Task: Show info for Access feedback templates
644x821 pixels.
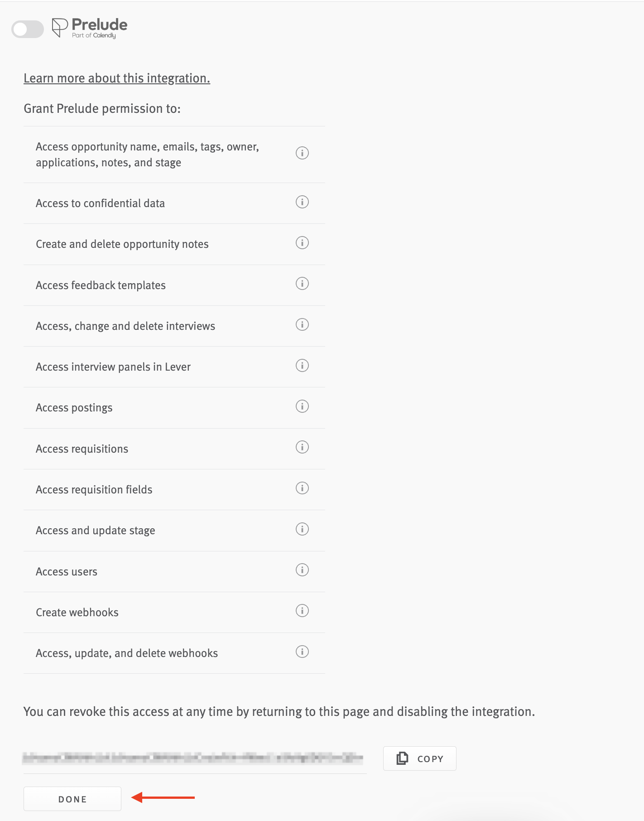Action: pos(302,284)
